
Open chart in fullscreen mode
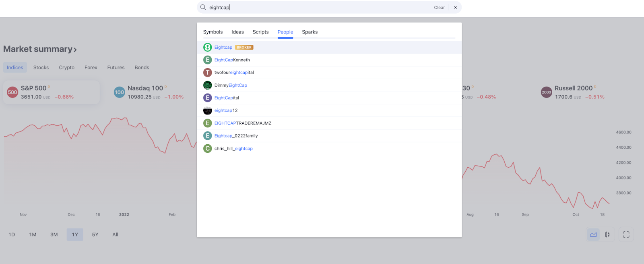626,235
